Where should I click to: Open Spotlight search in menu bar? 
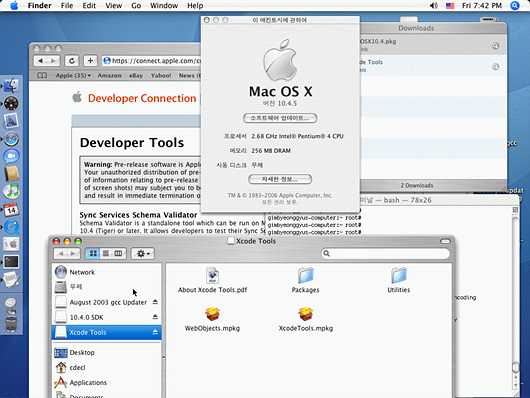click(515, 5)
